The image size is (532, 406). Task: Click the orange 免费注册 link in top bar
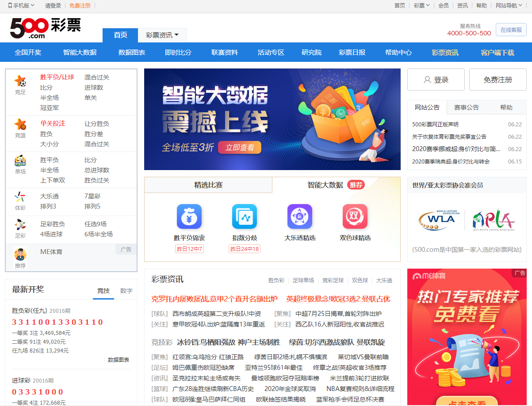click(x=80, y=6)
